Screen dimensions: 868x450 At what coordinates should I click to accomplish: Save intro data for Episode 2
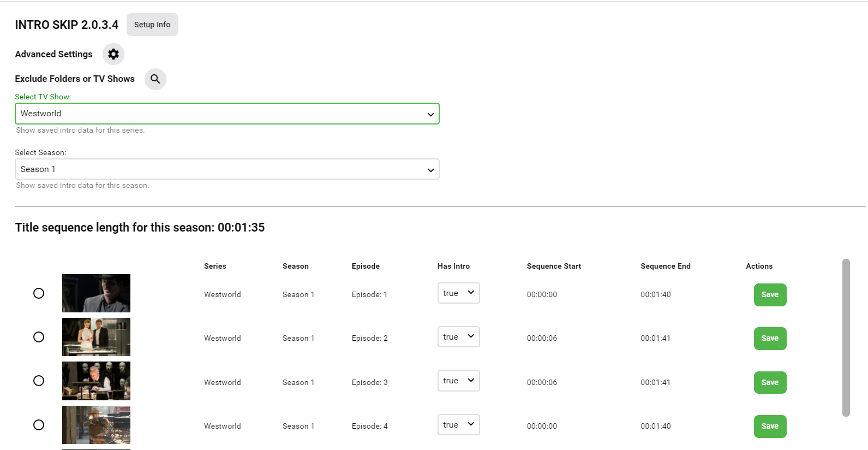770,339
